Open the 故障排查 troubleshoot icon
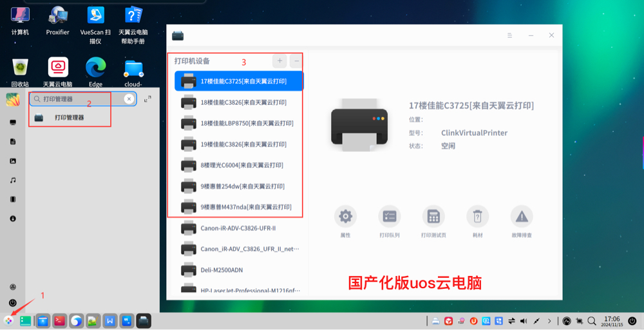Screen dimensions: 644x330 (x=522, y=216)
